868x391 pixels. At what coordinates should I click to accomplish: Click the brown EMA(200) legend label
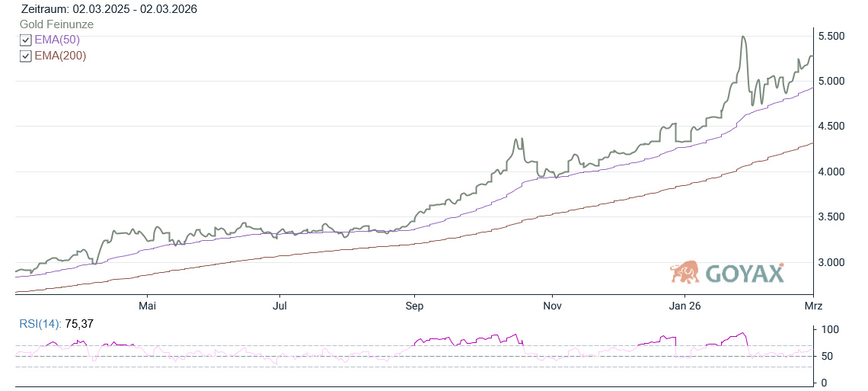(60, 55)
